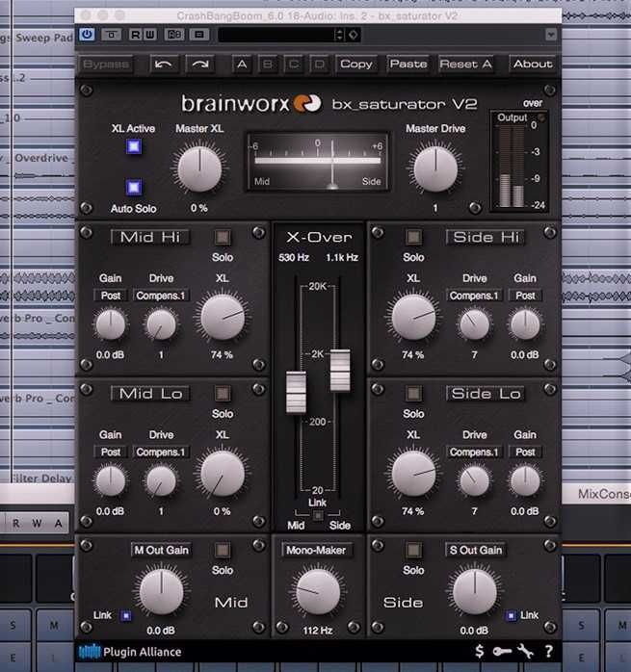Select settings bank D

pos(320,65)
